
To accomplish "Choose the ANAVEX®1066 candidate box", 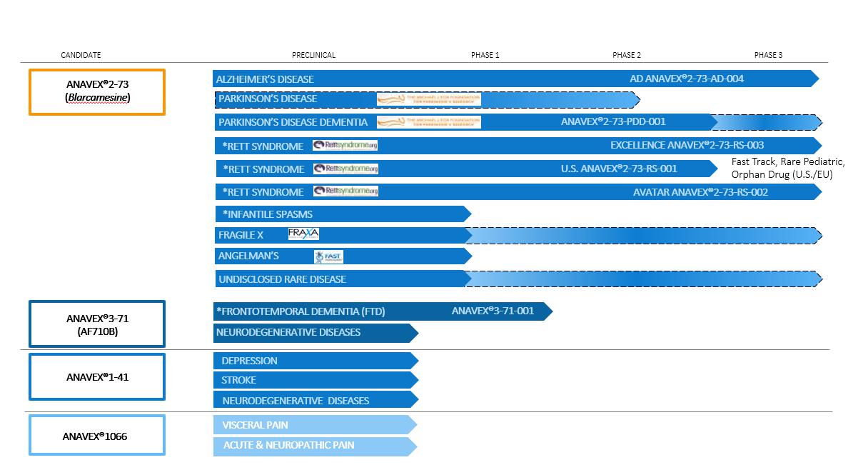I will tap(97, 435).
